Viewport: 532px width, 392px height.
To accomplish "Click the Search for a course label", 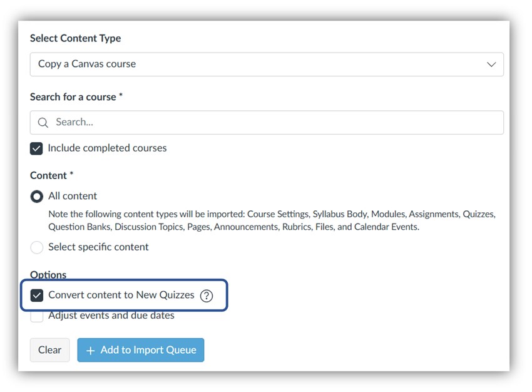I will 73,97.
